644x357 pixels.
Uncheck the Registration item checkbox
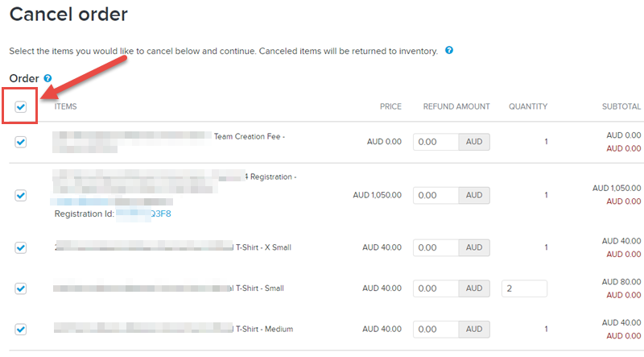click(x=21, y=195)
